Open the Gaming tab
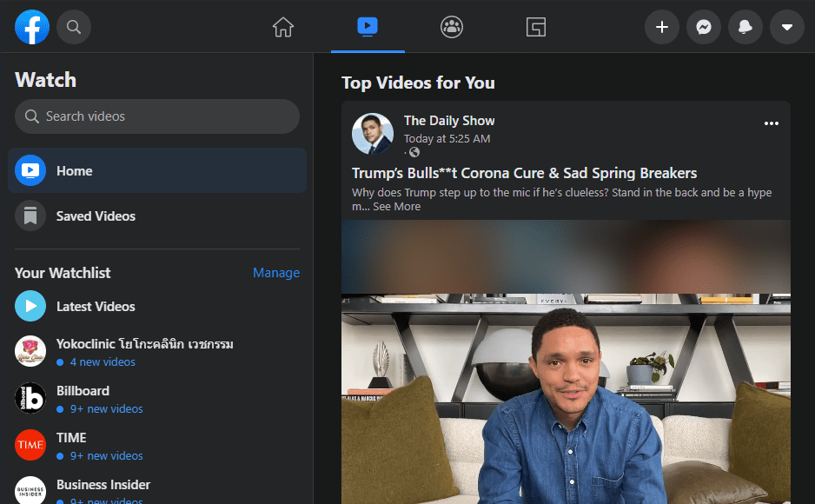 click(x=536, y=27)
